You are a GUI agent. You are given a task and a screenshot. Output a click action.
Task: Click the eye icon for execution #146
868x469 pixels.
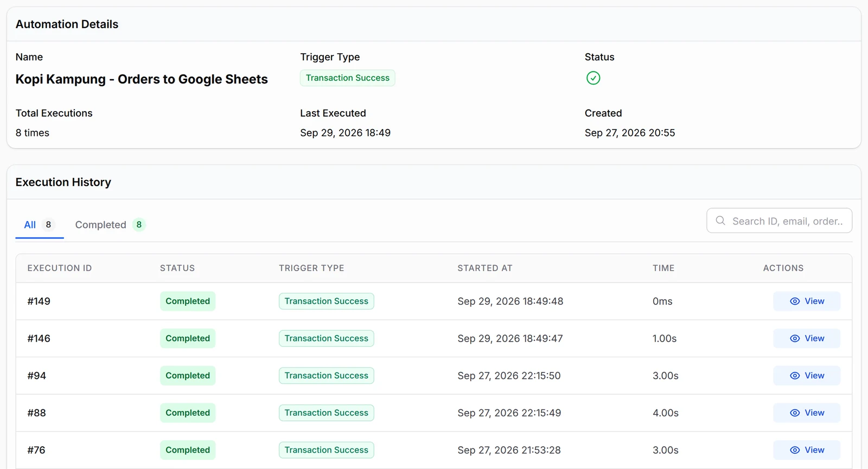tap(795, 338)
